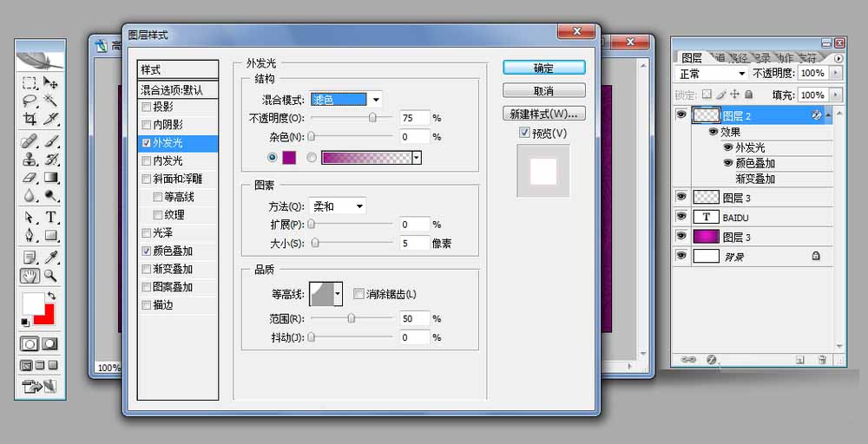The image size is (868, 444).
Task: Click the Jump to ImageReady icon
Action: (x=39, y=386)
